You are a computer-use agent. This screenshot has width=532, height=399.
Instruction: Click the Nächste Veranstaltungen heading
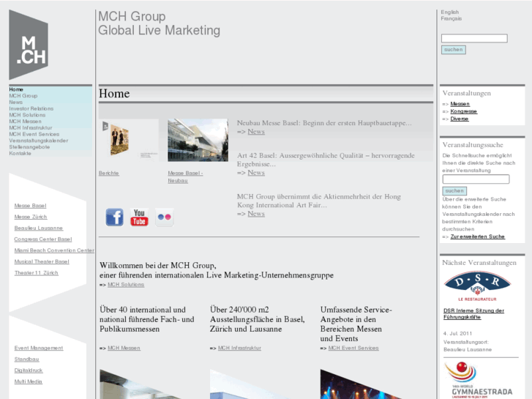click(479, 263)
